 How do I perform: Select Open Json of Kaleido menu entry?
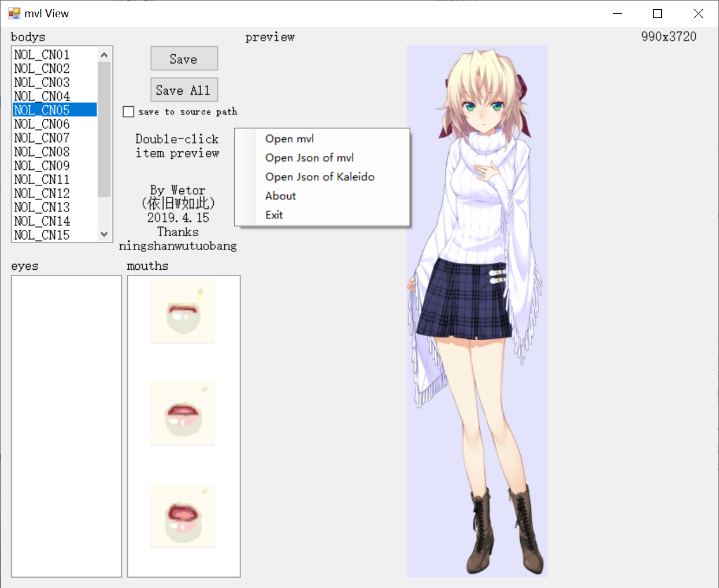point(322,177)
